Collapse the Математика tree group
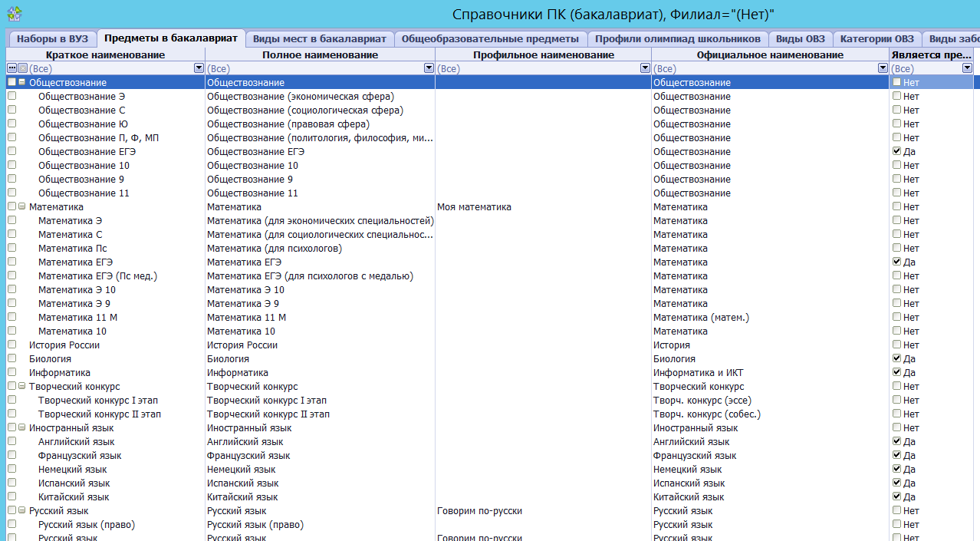Image resolution: width=980 pixels, height=541 pixels. point(22,206)
